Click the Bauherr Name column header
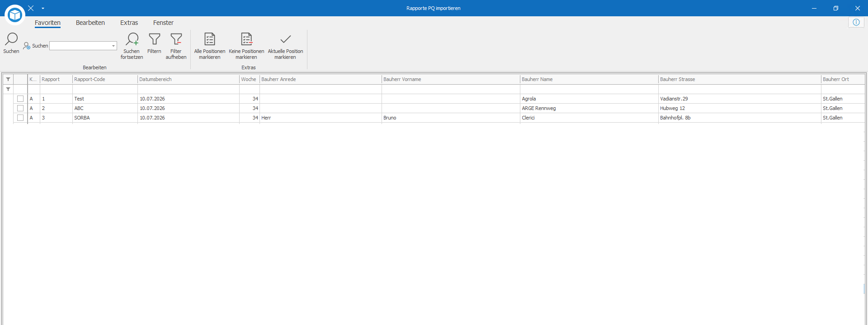 589,79
